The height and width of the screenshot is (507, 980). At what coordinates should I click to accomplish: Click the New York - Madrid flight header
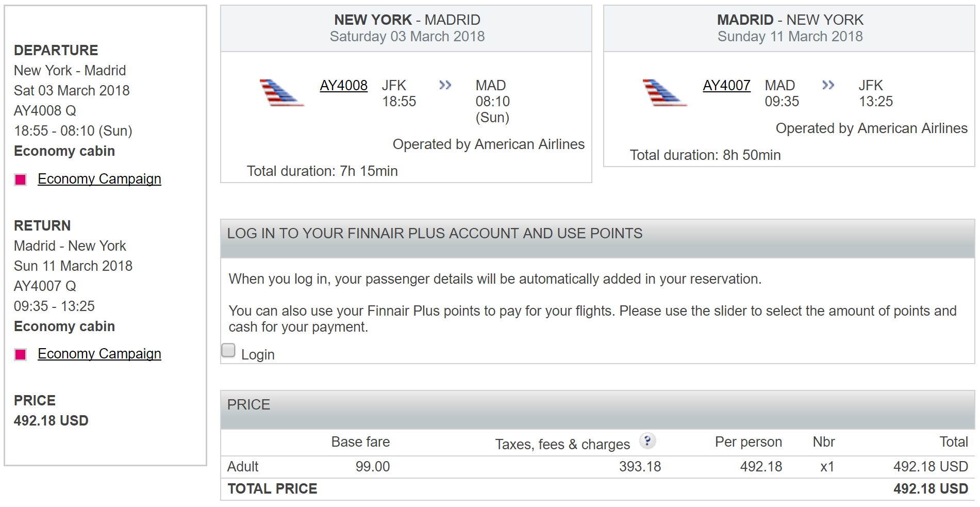[x=406, y=28]
